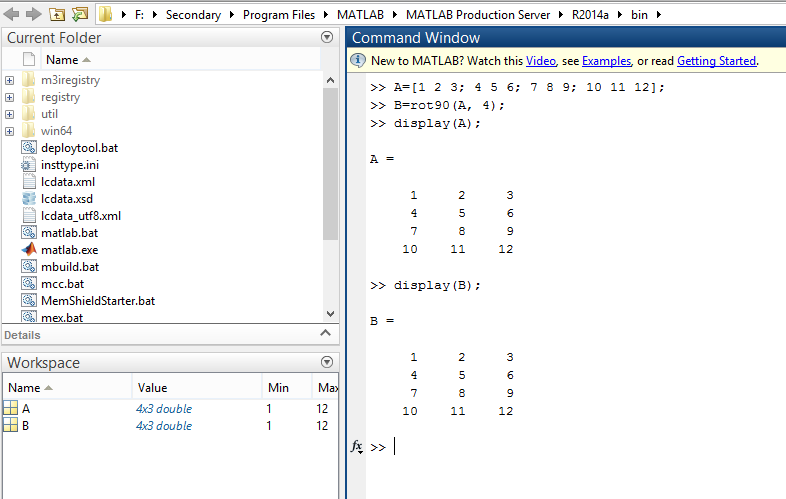Screen dimensions: 786x499
Task: Navigate to F: in the address bar
Action: coord(139,15)
